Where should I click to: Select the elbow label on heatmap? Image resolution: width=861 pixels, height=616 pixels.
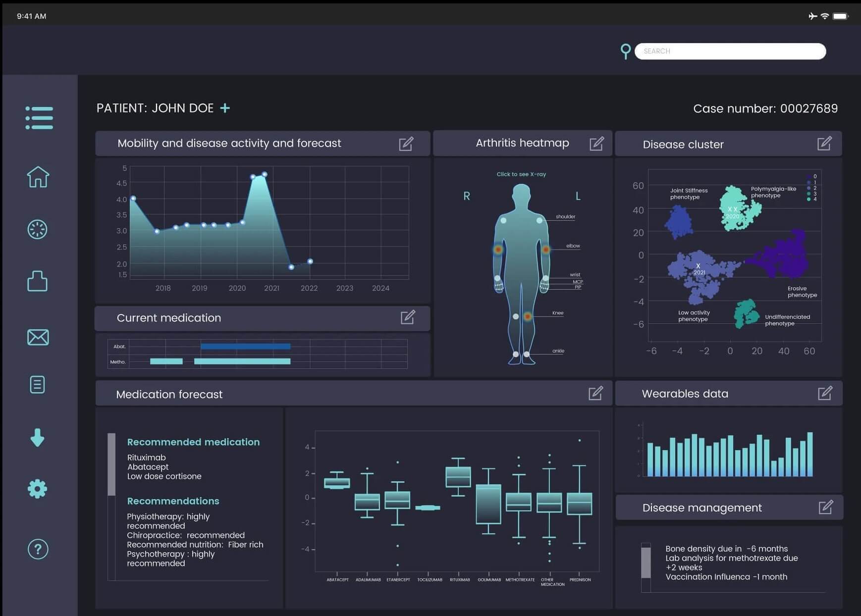(573, 246)
